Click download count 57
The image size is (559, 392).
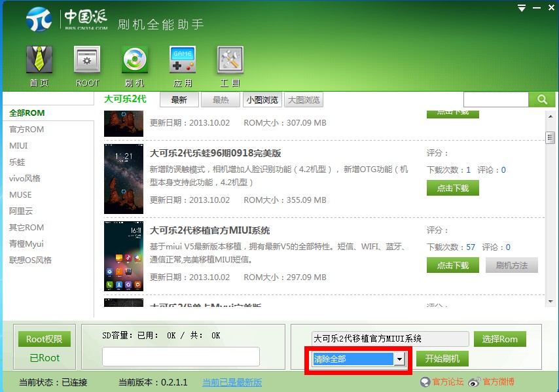[x=471, y=247]
